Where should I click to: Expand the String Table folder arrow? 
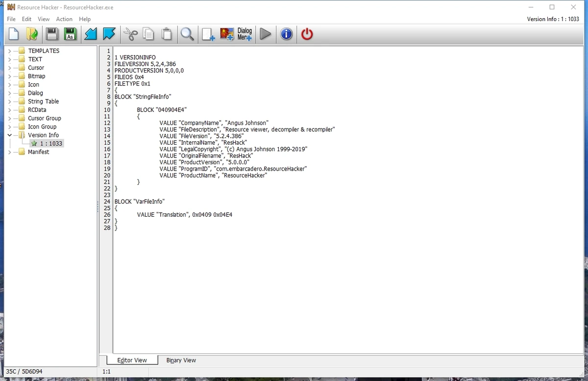tap(9, 102)
